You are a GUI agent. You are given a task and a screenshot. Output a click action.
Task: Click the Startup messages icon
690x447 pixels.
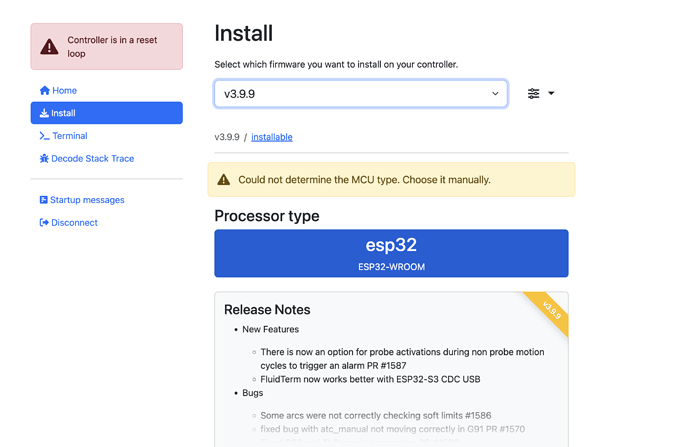[x=44, y=200]
